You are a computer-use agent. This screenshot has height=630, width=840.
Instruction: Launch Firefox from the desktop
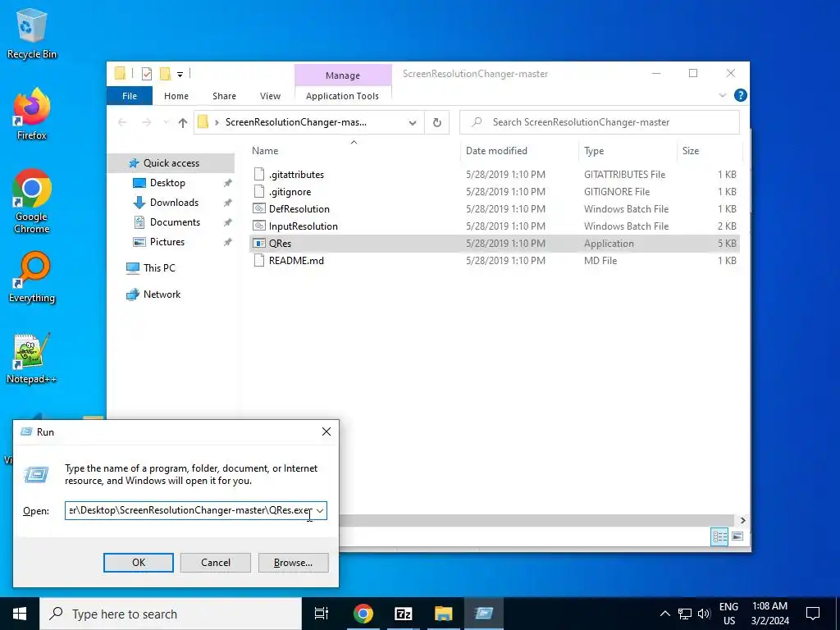(32, 114)
